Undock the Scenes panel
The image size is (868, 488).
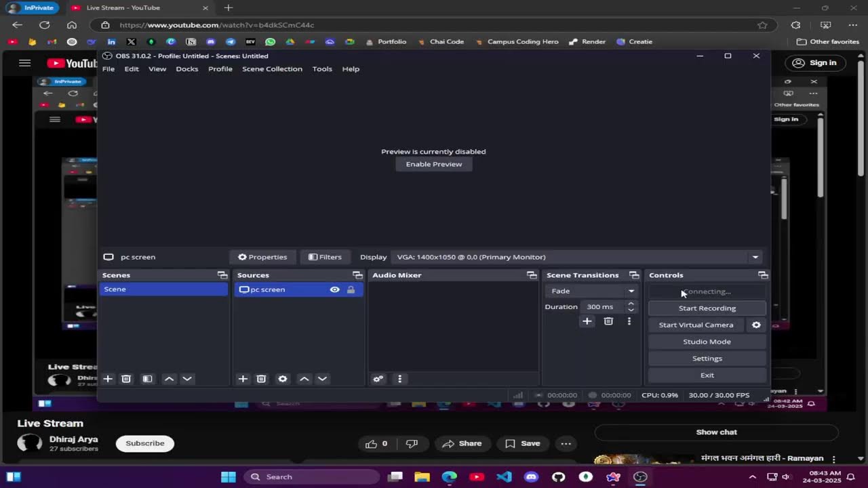pos(222,275)
